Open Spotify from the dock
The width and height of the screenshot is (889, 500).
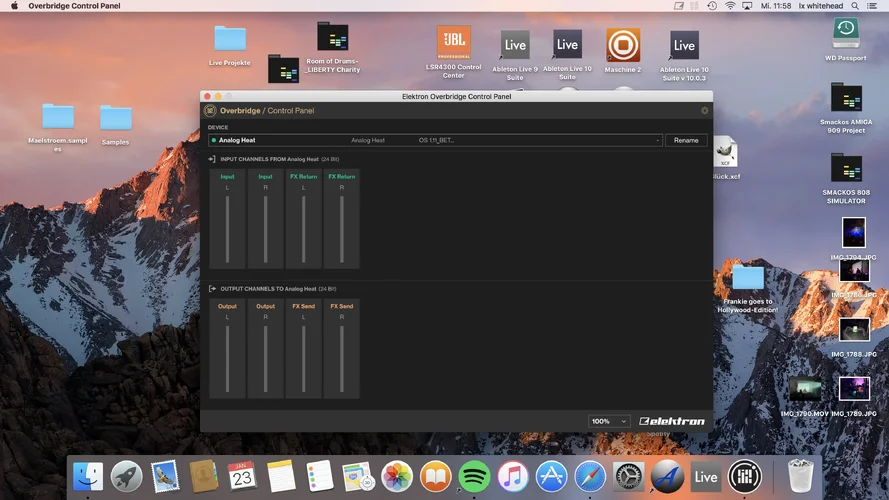click(474, 477)
